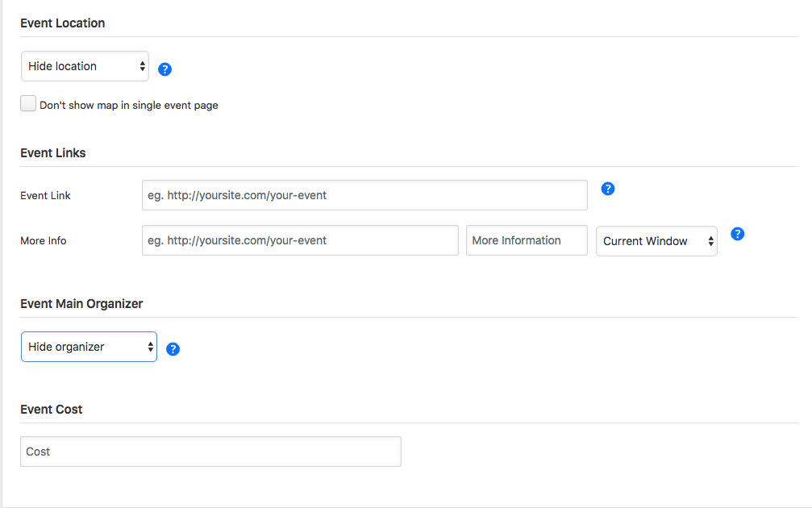Click into the Cost input field

tap(210, 452)
